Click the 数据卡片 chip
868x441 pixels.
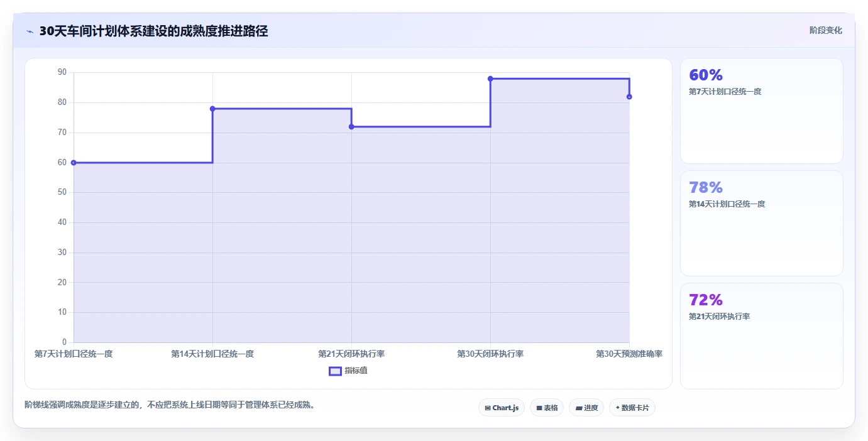pyautogui.click(x=632, y=408)
